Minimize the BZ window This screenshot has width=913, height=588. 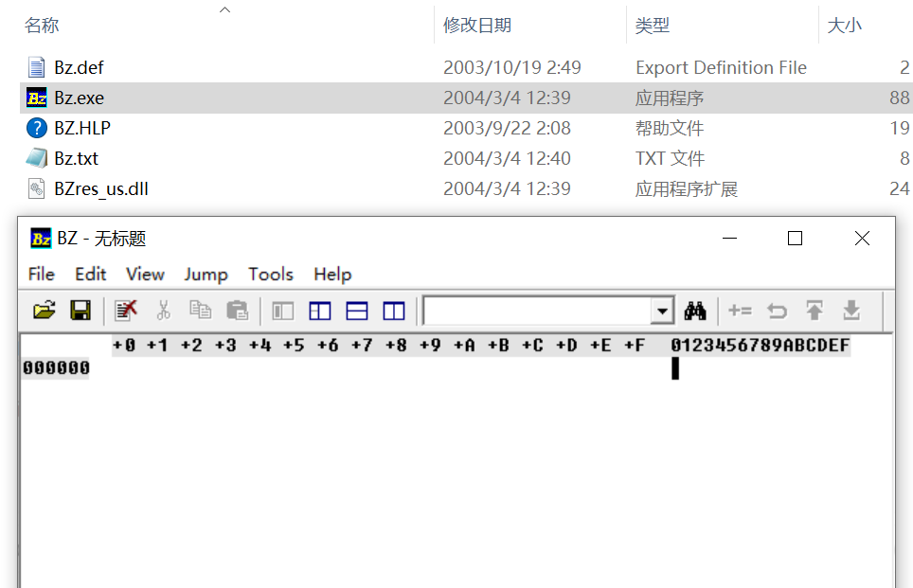pyautogui.click(x=729, y=238)
